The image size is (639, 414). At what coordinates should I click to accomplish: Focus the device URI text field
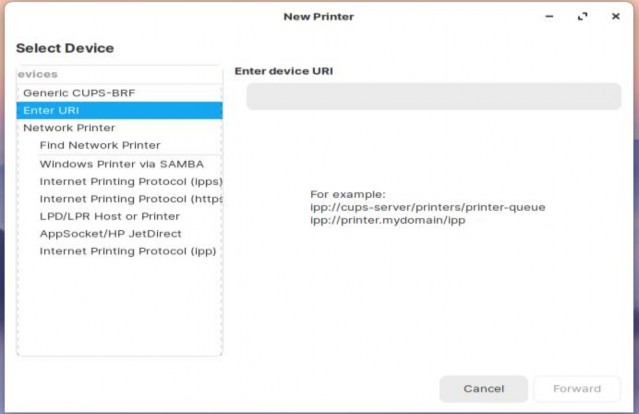pyautogui.click(x=433, y=96)
